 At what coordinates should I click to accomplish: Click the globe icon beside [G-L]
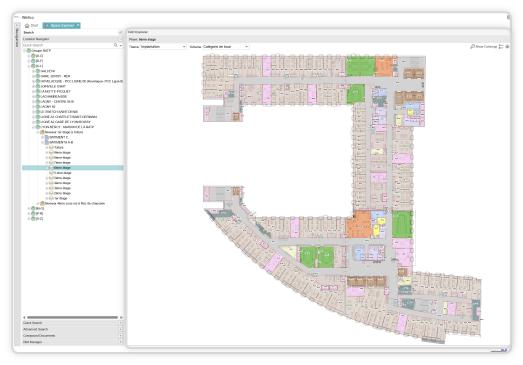[33, 66]
